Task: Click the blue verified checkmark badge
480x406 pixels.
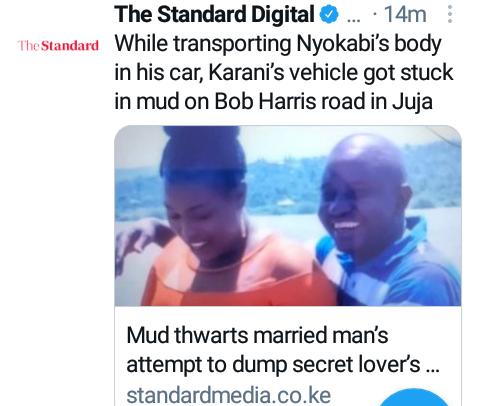Action: 329,15
